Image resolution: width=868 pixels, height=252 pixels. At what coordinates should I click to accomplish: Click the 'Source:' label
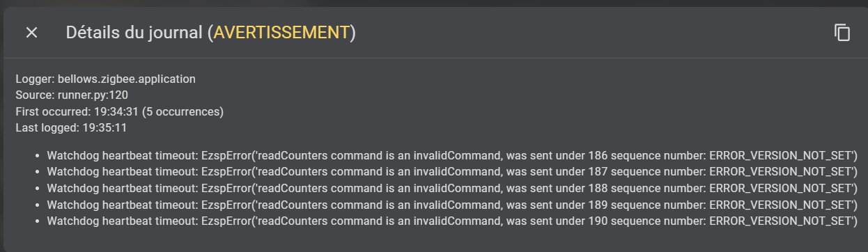33,95
